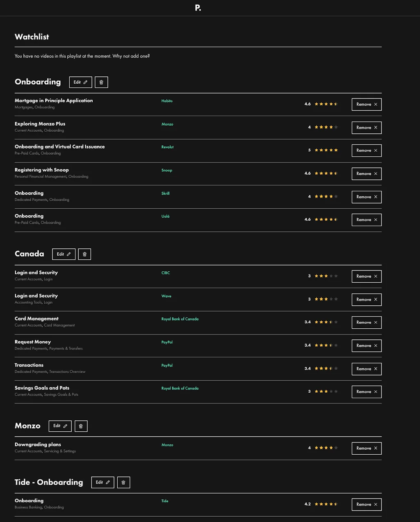Click the P. logo at top

click(x=198, y=8)
